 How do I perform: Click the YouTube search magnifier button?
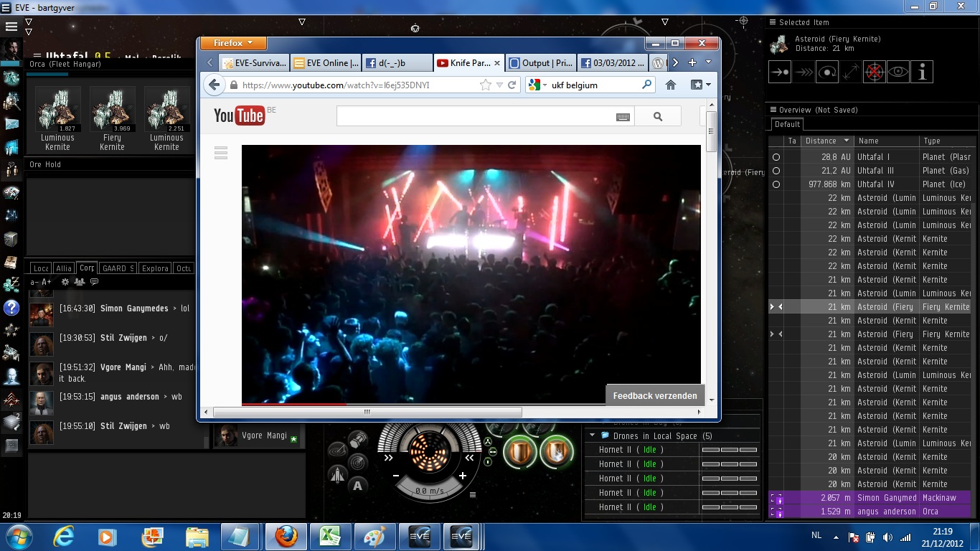[658, 116]
